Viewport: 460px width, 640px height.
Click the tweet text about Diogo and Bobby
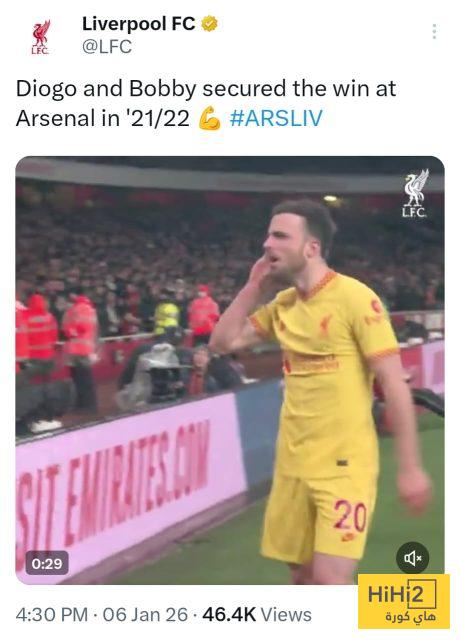point(206,103)
